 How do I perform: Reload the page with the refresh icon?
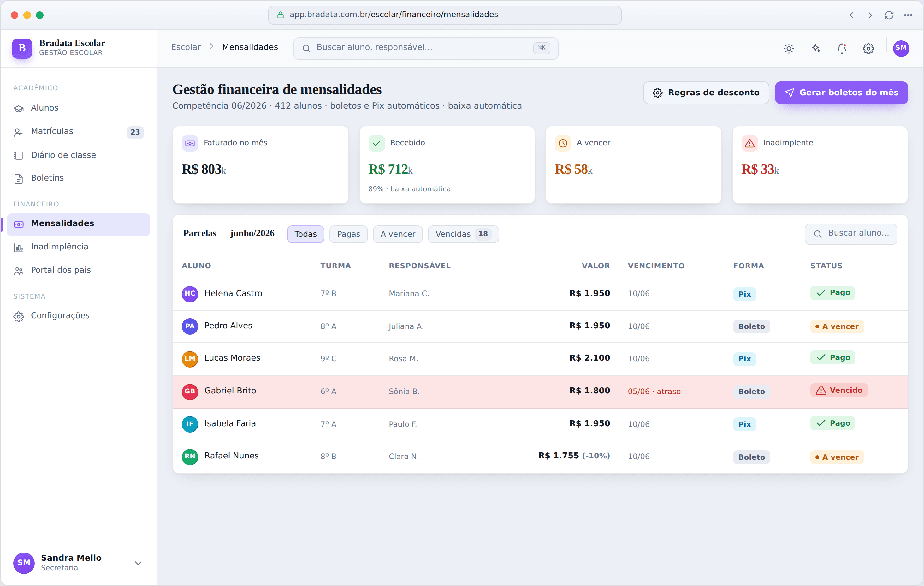pos(889,15)
